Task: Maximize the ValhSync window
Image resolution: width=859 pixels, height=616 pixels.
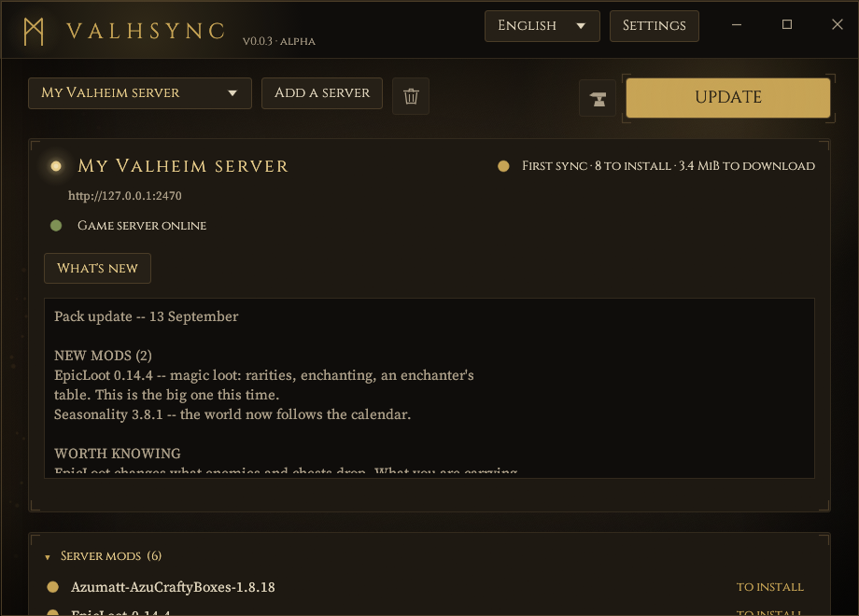Action: pyautogui.click(x=787, y=24)
